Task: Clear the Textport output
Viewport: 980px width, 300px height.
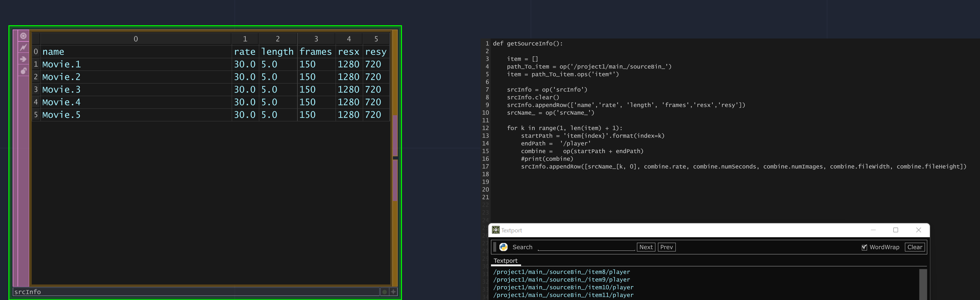Action: pos(915,247)
